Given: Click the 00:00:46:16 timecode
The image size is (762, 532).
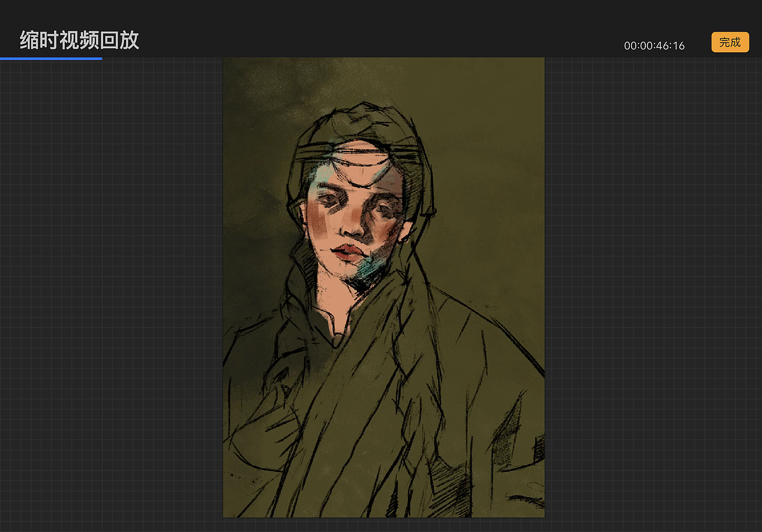Looking at the screenshot, I should (654, 46).
